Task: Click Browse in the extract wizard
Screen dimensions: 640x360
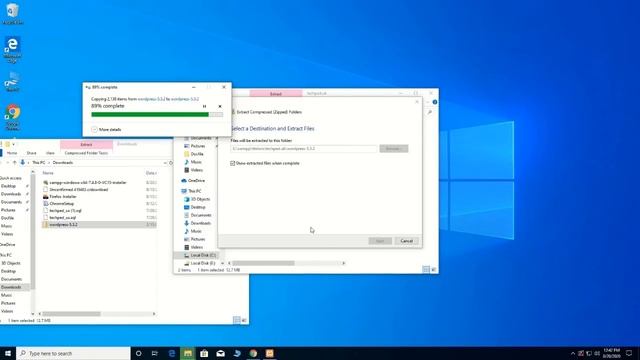Action: (393, 149)
